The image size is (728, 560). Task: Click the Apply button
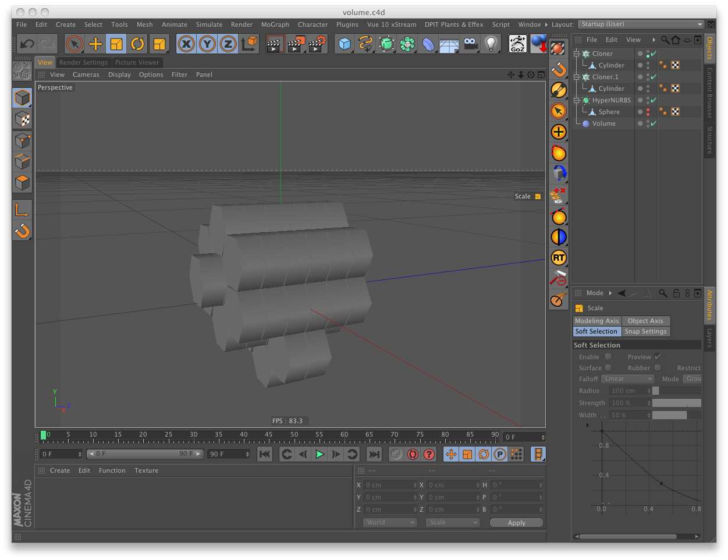[x=517, y=523]
